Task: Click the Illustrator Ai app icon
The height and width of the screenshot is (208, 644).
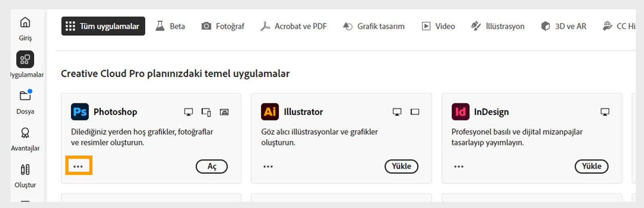Action: point(270,112)
